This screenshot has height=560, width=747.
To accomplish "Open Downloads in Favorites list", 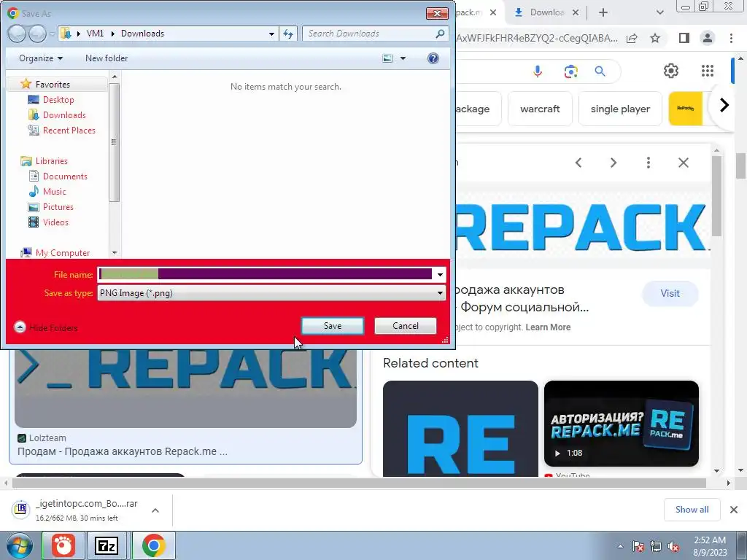I will [x=64, y=114].
